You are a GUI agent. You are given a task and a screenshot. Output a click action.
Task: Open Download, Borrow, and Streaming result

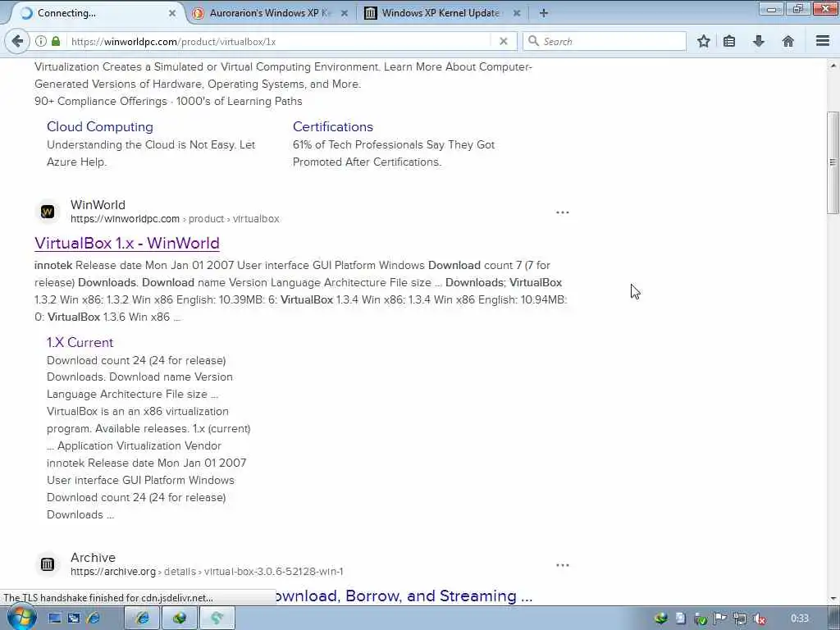coord(404,596)
